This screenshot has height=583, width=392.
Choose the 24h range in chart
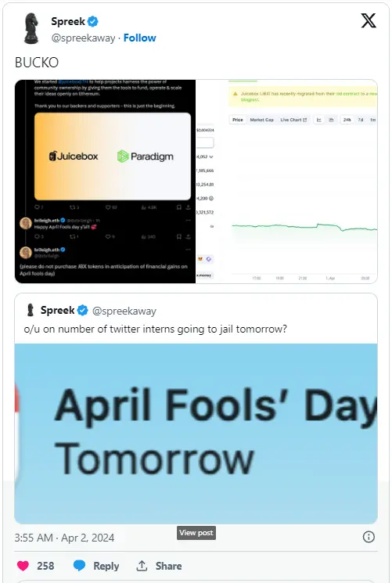[347, 120]
